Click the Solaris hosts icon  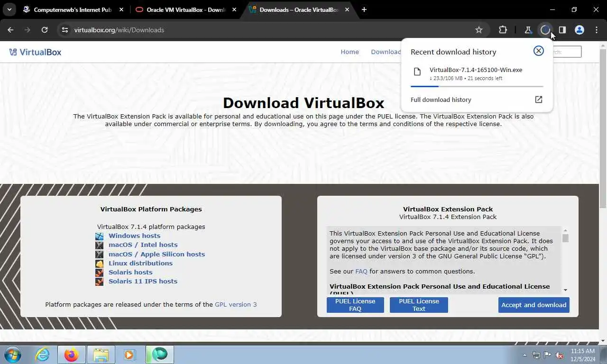(x=99, y=273)
